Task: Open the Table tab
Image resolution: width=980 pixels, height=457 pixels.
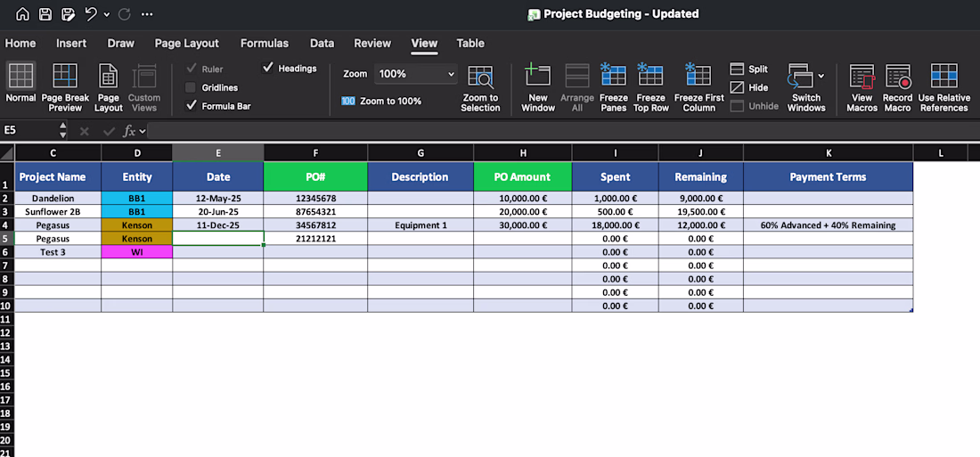Action: pyautogui.click(x=470, y=43)
